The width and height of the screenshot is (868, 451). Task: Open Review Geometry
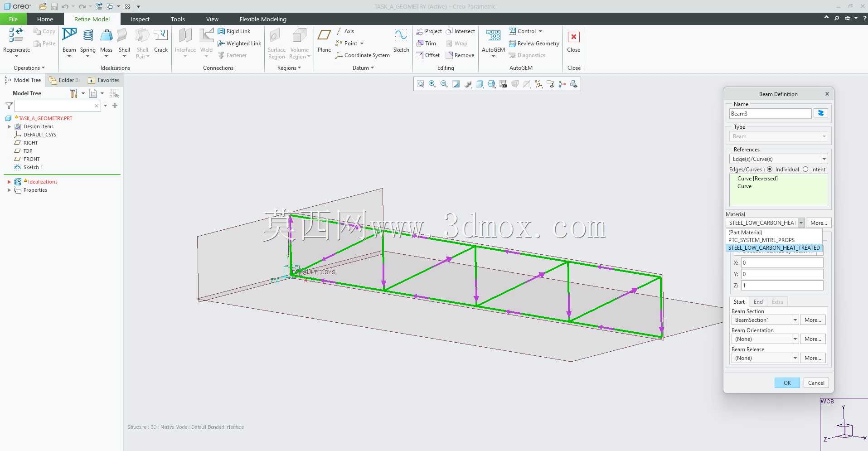(534, 44)
